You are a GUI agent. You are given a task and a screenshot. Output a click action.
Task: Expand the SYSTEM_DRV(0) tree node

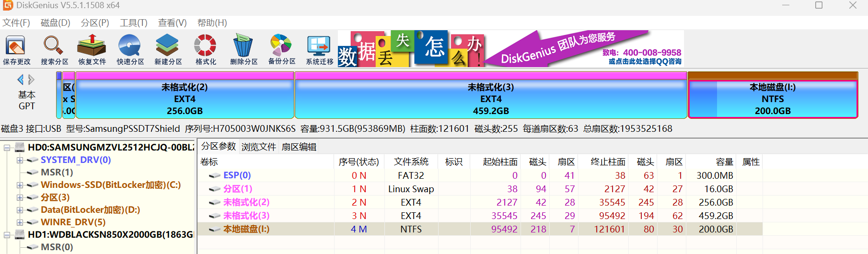click(20, 160)
